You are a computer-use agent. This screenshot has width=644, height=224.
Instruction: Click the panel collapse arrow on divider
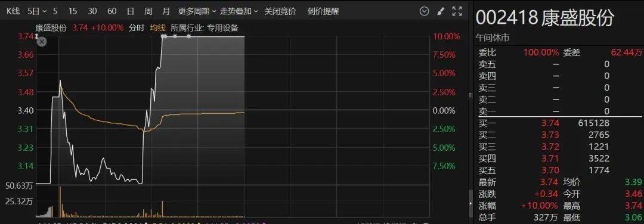(x=470, y=203)
